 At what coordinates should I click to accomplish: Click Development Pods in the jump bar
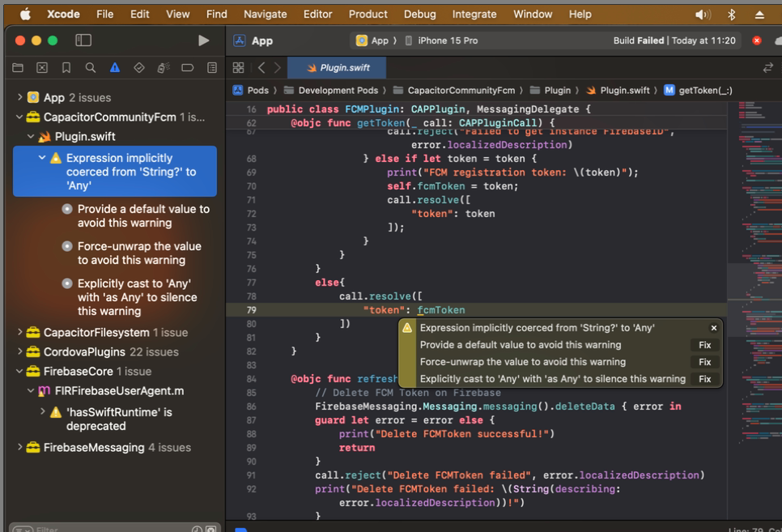pyautogui.click(x=331, y=91)
